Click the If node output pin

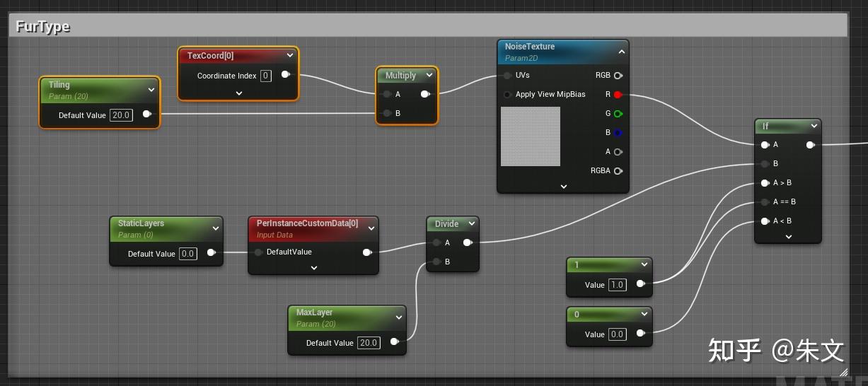810,145
